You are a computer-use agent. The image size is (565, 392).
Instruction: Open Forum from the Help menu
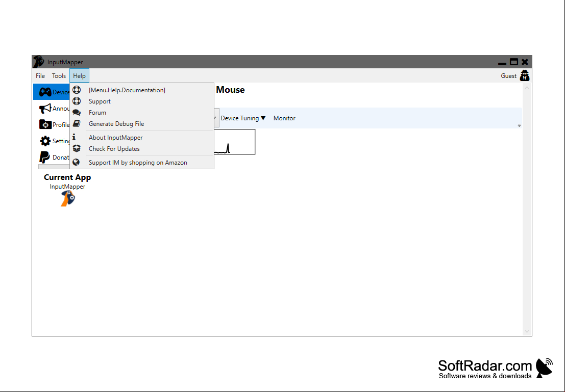[142, 112]
